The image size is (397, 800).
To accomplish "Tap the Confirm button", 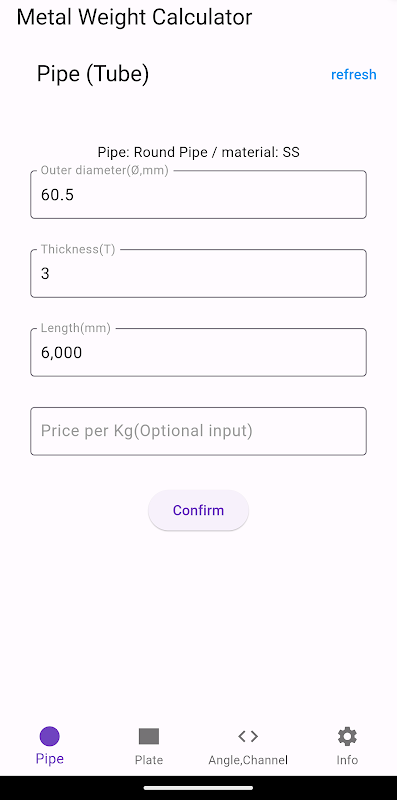I will 198,510.
